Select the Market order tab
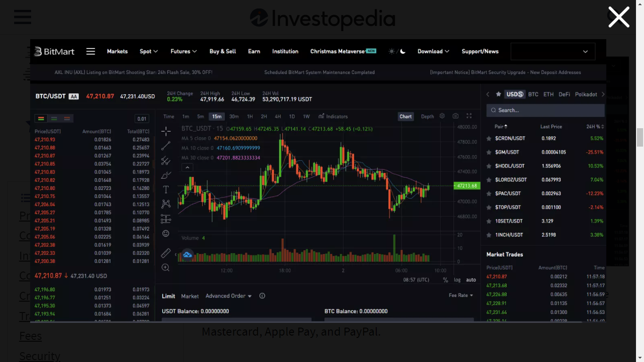Viewport: 644px width, 362px height. (190, 296)
